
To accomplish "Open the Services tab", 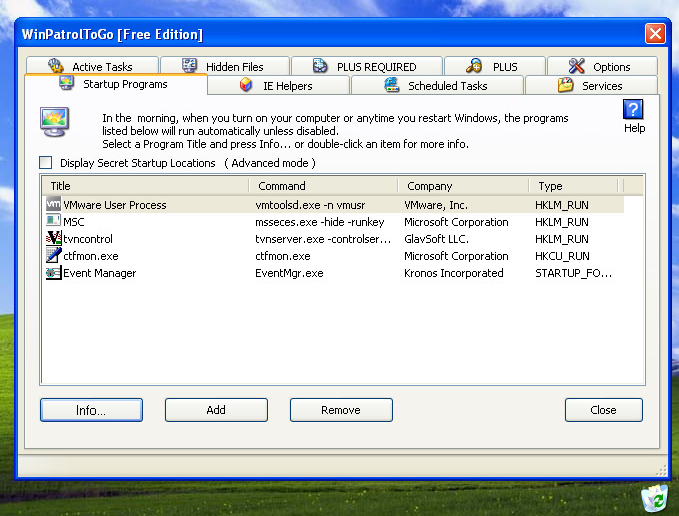I will tap(592, 86).
